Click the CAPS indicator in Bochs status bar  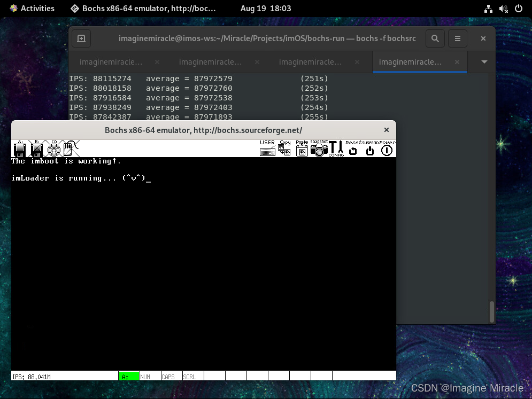point(168,377)
